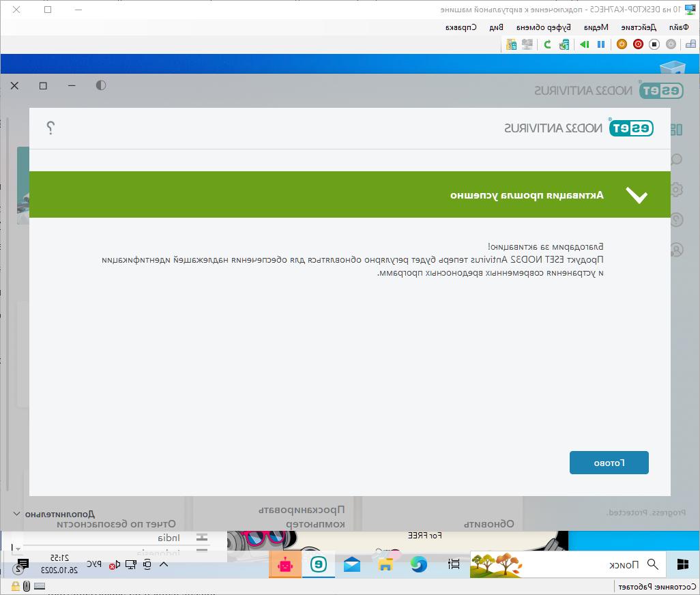Click the autumn trees search highlight image
Screen dimensions: 700x595
point(497,564)
